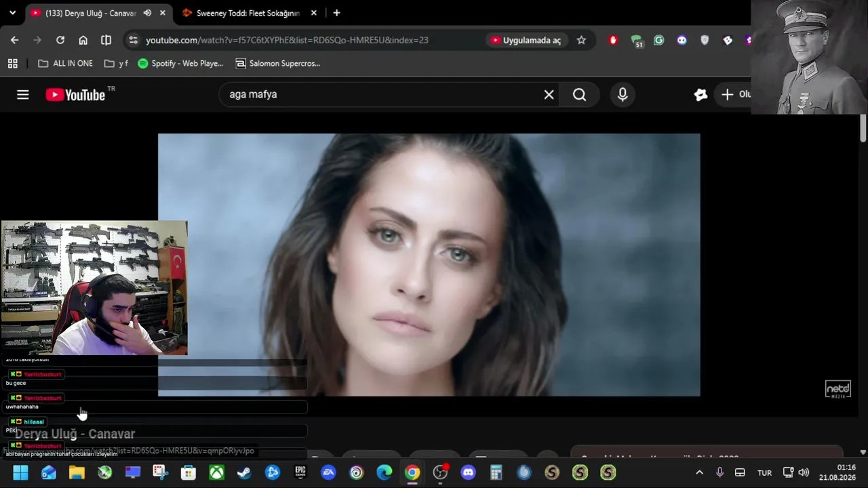Launch the Xbox app from taskbar
Screen dimensions: 868x488
[216, 472]
